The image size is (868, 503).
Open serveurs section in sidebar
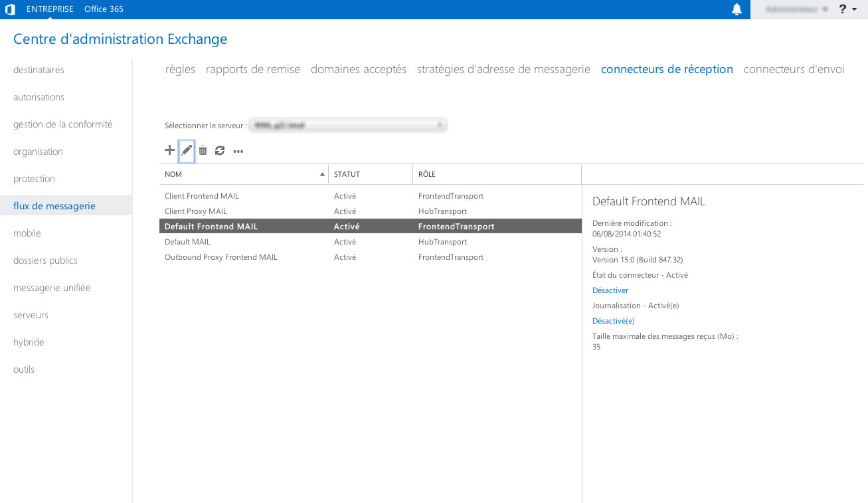coord(31,315)
